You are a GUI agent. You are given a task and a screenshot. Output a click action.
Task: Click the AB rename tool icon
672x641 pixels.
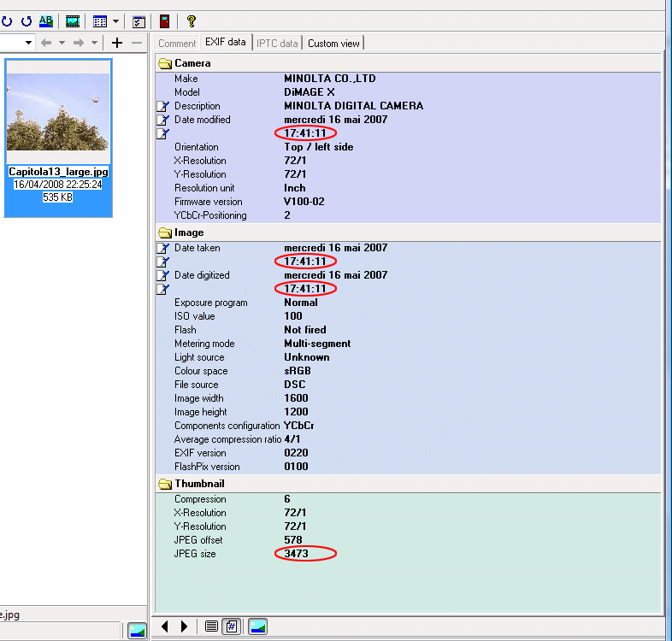coord(46,21)
